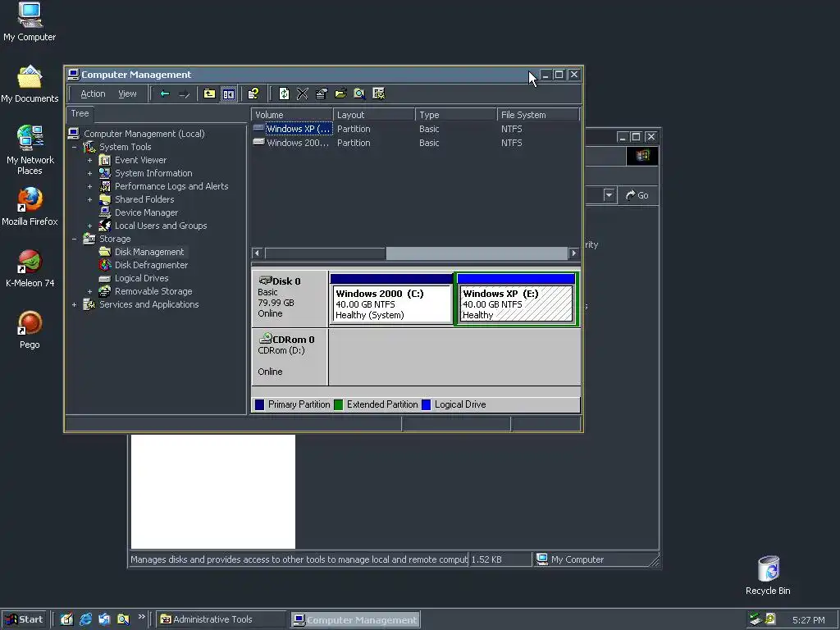This screenshot has height=630, width=840.
Task: Click the Delete X icon in the toolbar
Action: [x=303, y=94]
